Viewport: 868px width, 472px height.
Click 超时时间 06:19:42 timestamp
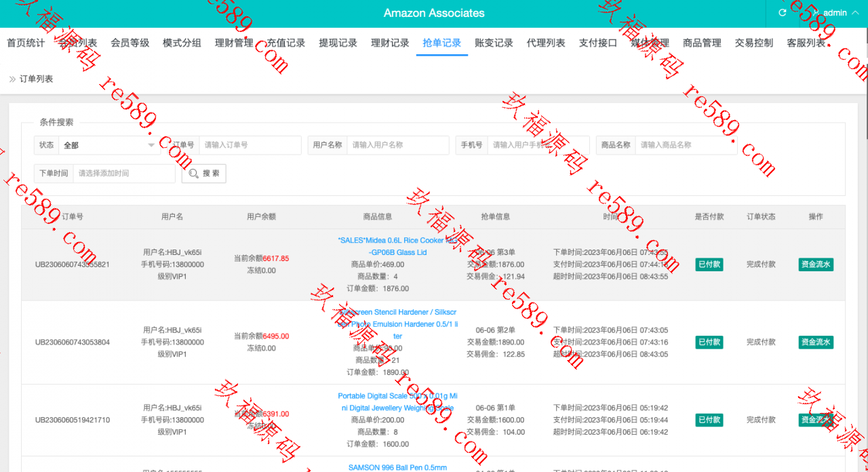click(610, 432)
